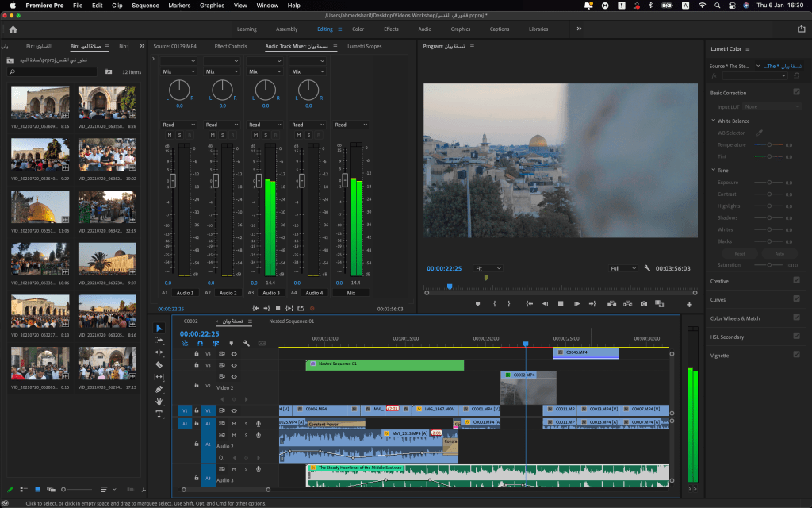The image size is (812, 508).
Task: Select the Type tool
Action: point(159,414)
